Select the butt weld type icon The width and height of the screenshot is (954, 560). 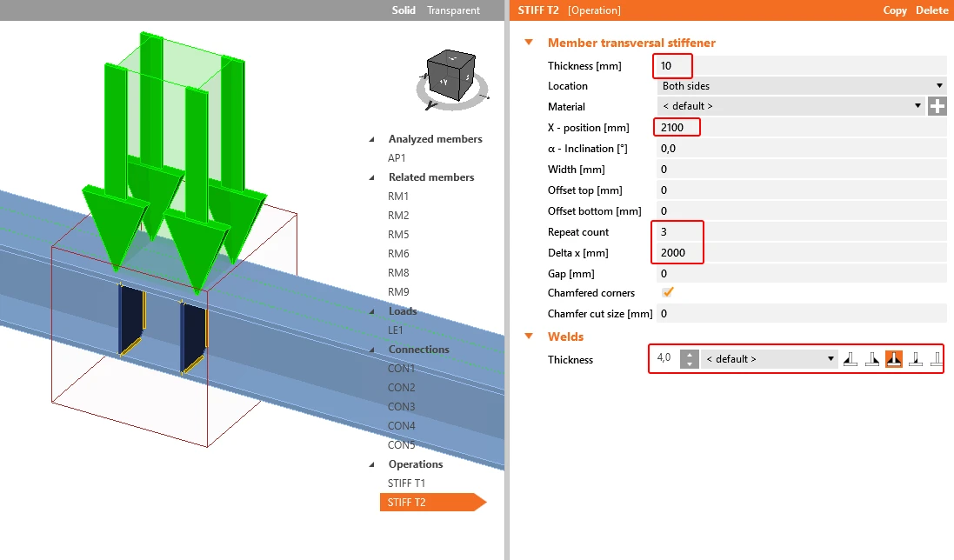tap(916, 359)
